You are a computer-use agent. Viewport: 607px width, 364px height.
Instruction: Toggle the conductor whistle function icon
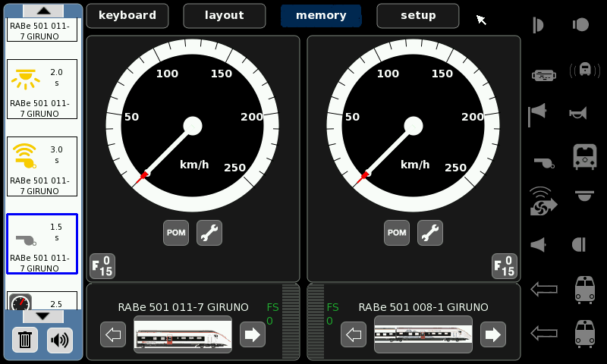(542, 161)
